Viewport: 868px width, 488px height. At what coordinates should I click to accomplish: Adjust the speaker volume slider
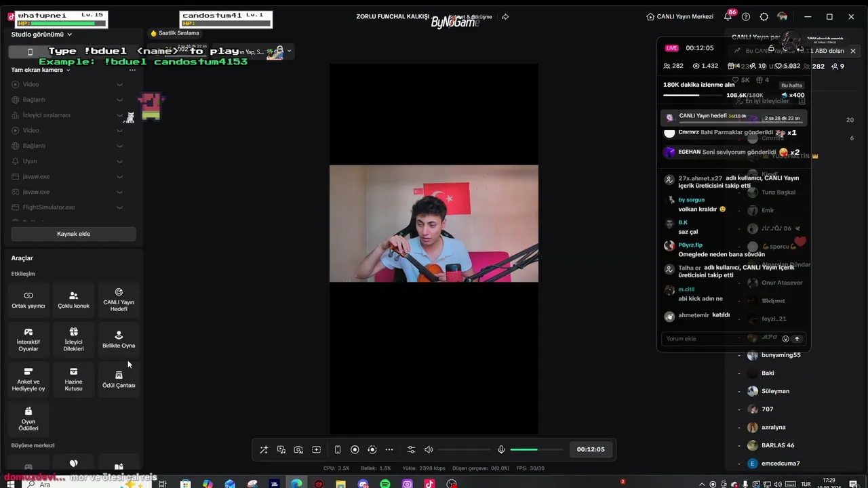(465, 449)
